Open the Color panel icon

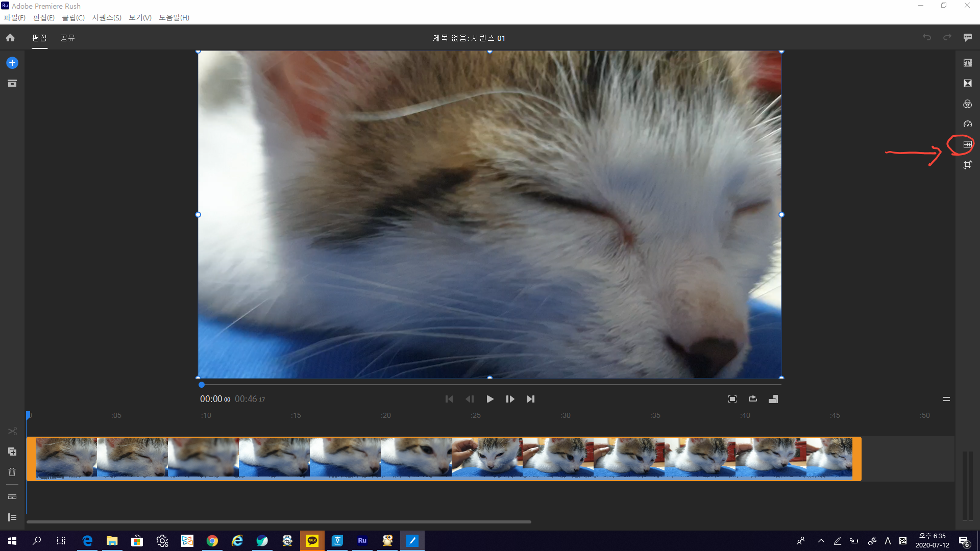(967, 104)
